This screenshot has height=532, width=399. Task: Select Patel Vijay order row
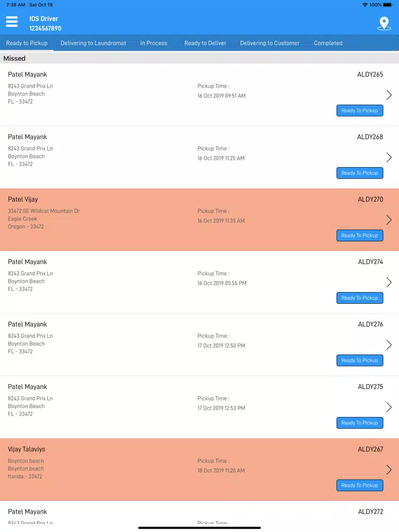click(x=199, y=220)
